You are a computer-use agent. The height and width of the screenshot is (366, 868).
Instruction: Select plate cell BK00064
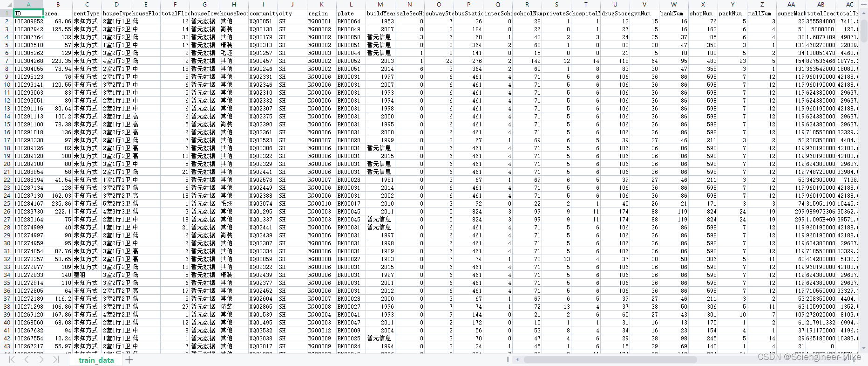tap(351, 21)
